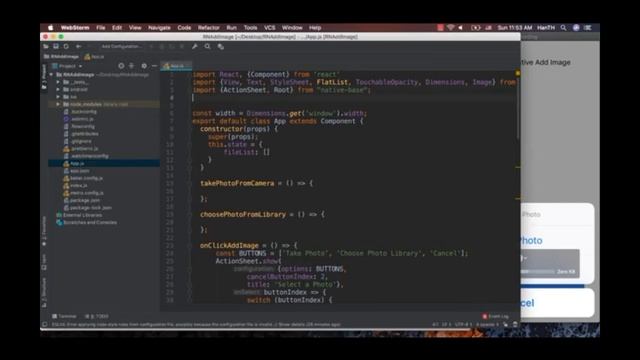Click the Synchronize refresh toolbar icon
Screen dimensions: 640x360
pyautogui.click(x=66, y=47)
